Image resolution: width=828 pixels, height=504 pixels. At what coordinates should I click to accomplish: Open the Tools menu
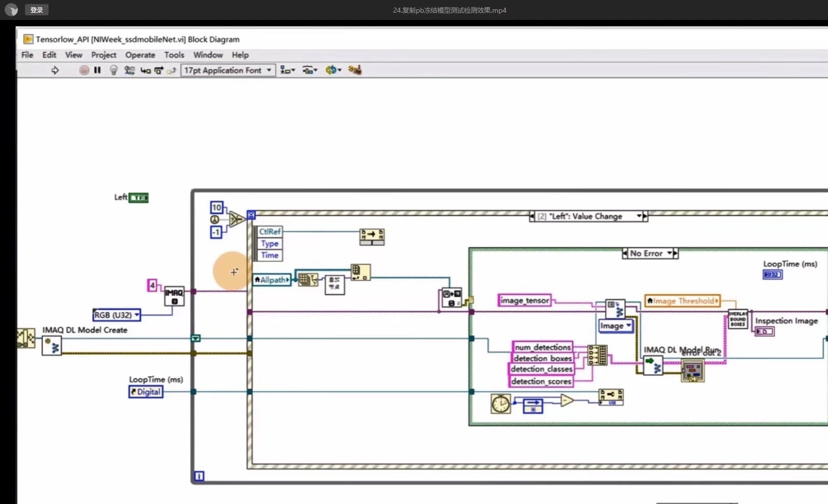[174, 55]
